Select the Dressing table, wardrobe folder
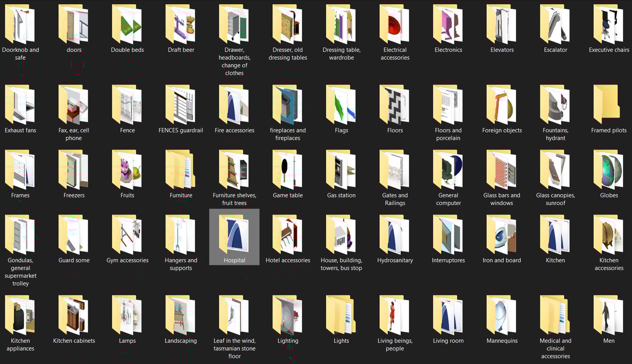Viewport: 632px width, 364px height. 341,24
